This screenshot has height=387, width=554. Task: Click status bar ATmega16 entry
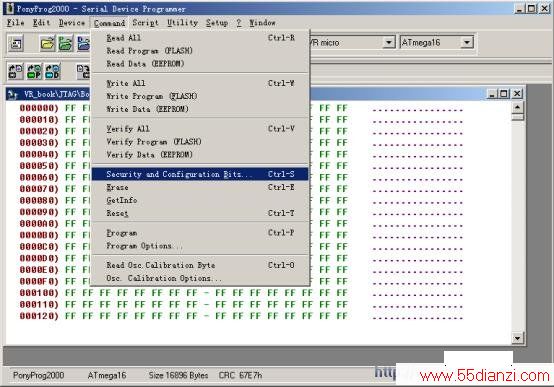click(x=107, y=375)
